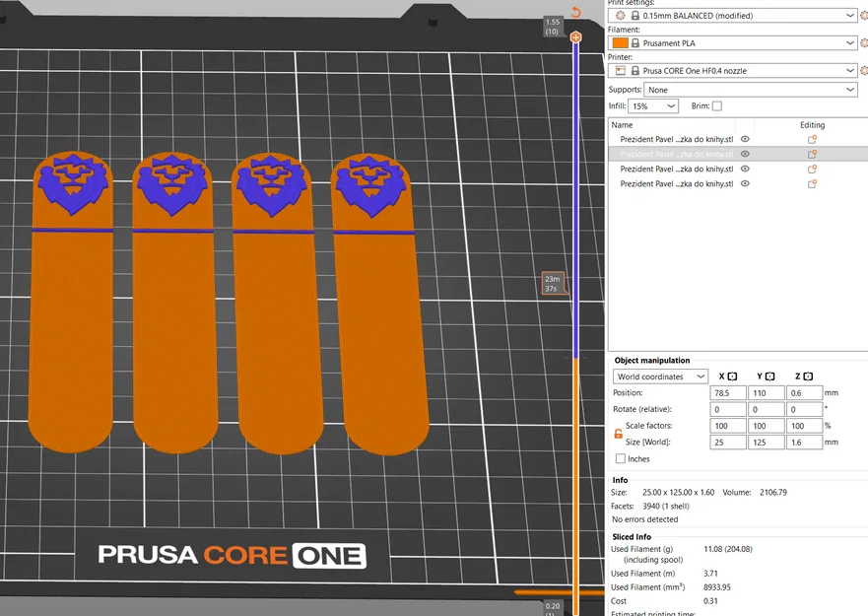Enable the Brim checkbox
Image resolution: width=868 pixels, height=616 pixels.
point(717,105)
